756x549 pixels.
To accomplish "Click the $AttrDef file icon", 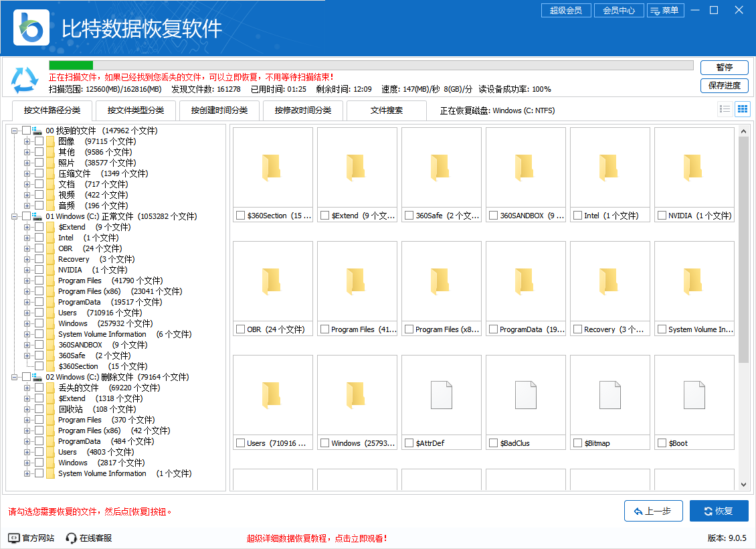I will 442,395.
